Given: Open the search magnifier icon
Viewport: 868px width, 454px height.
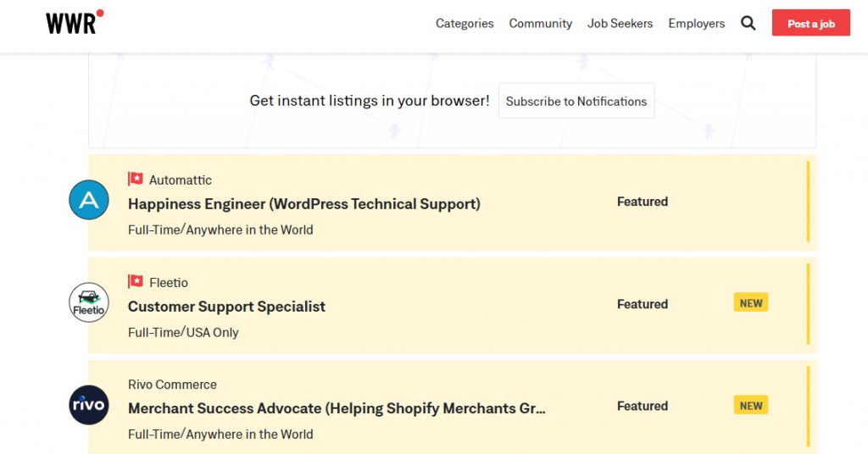Looking at the screenshot, I should (x=748, y=24).
